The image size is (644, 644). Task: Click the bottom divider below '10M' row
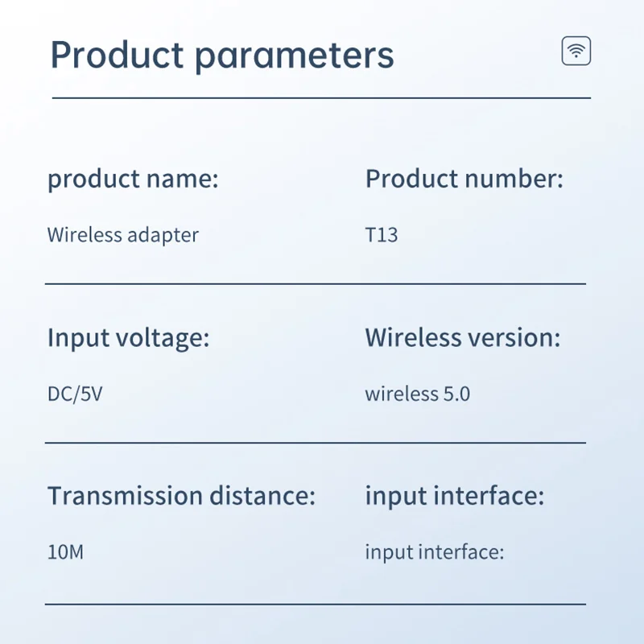tap(315, 603)
